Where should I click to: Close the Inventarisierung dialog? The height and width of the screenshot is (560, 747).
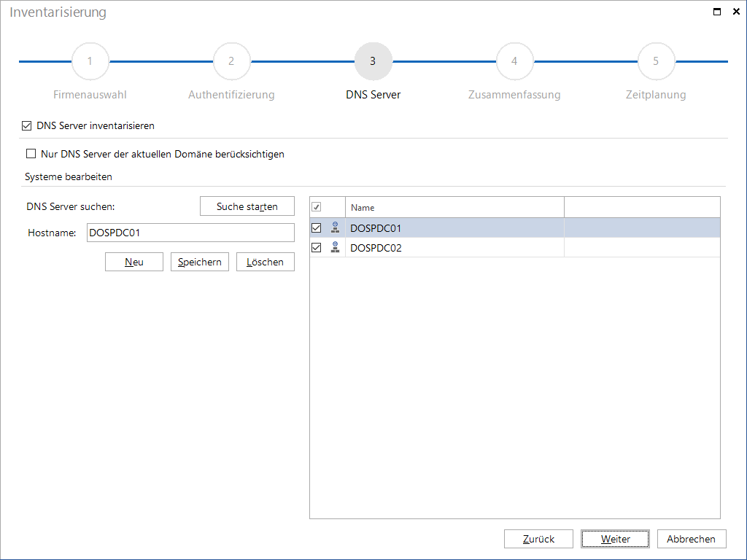click(x=736, y=12)
